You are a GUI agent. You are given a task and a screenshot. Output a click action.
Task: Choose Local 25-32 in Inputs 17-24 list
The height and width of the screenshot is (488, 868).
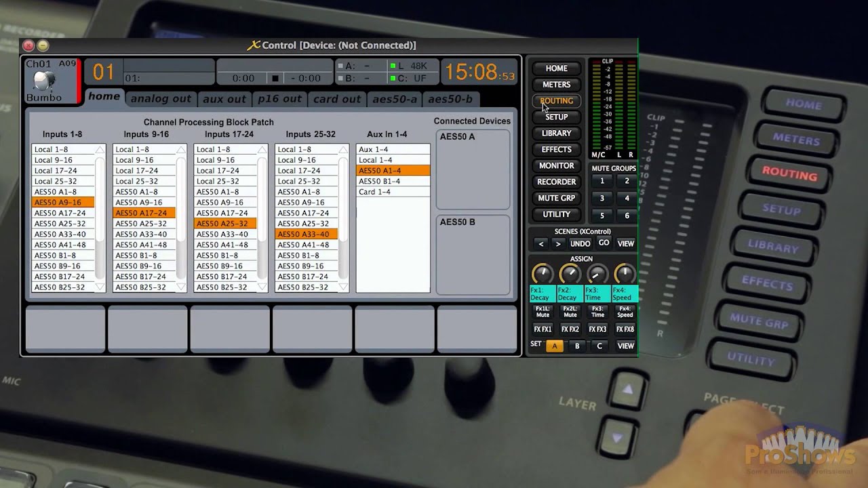(225, 182)
